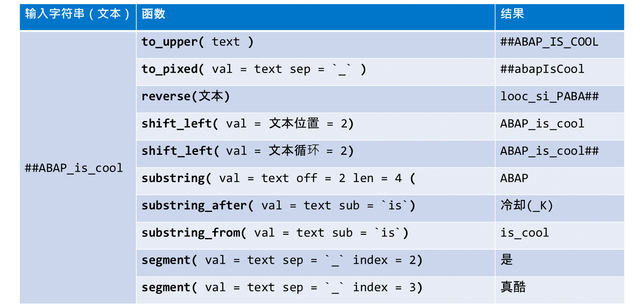644x308 pixels.
Task: Select the substring off = 2 len = 4 cell
Action: coord(316,181)
